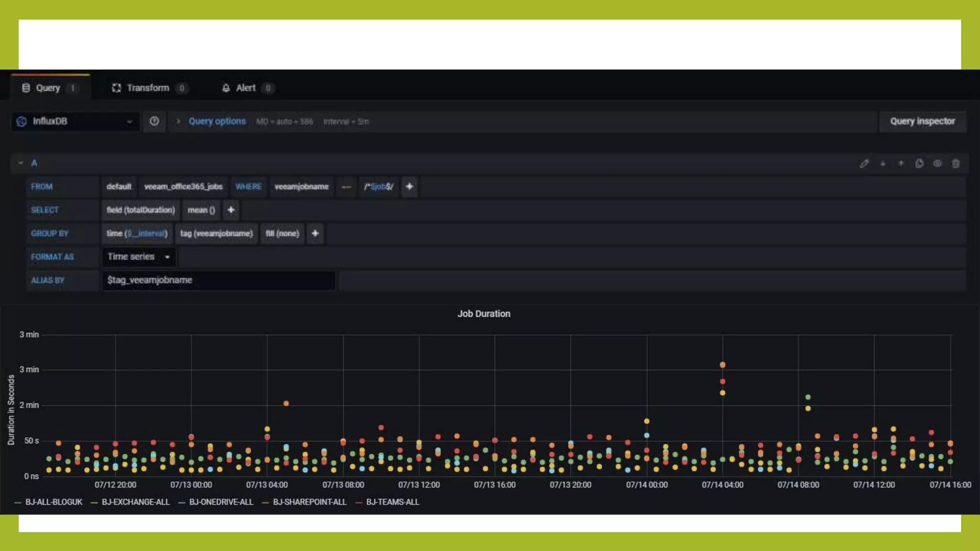The height and width of the screenshot is (551, 980).
Task: Click the data source help icon
Action: click(154, 121)
